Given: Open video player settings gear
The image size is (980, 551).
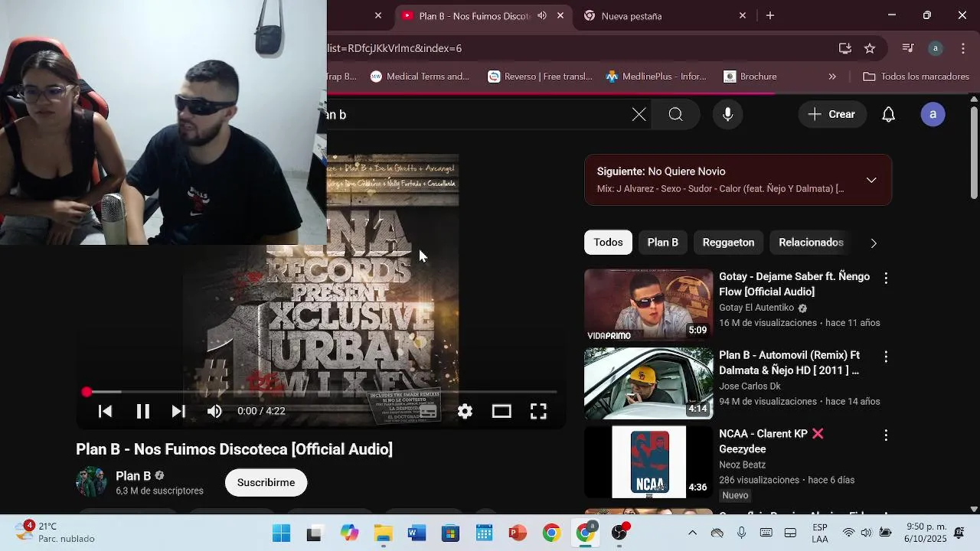Looking at the screenshot, I should pyautogui.click(x=465, y=411).
